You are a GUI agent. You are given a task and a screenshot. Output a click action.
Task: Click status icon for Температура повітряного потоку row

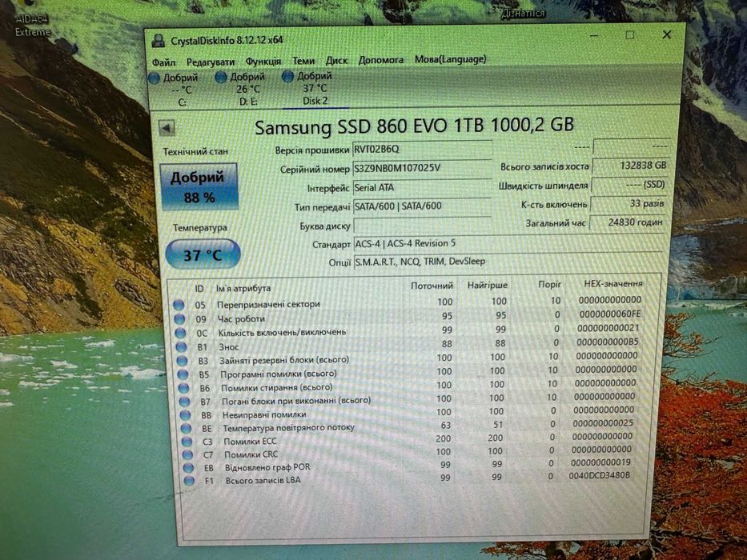(186, 429)
